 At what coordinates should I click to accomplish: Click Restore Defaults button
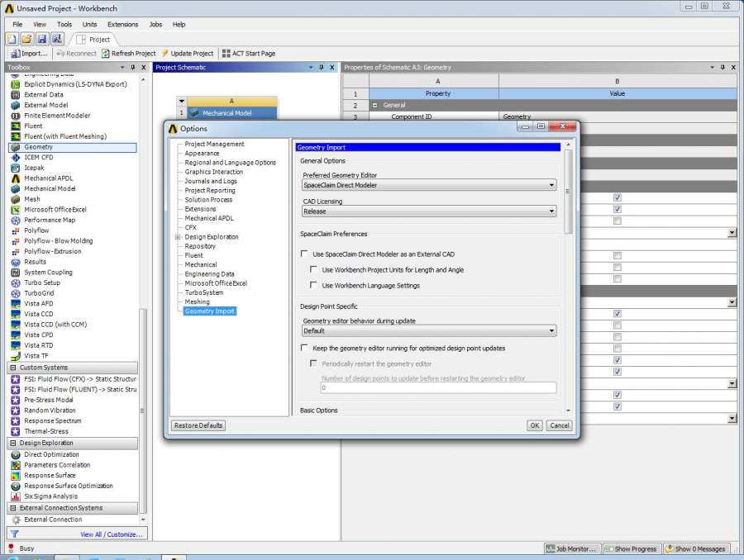(198, 425)
